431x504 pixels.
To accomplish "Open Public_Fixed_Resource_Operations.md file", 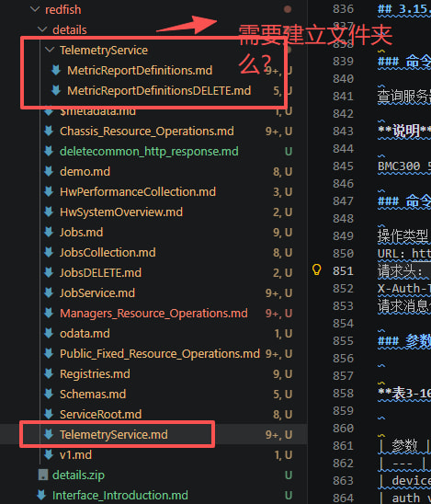I will pos(160,353).
